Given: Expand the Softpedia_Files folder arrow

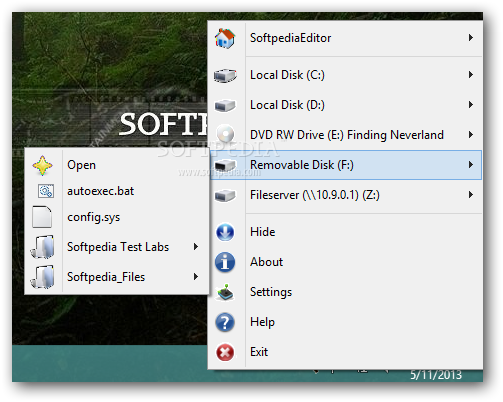Looking at the screenshot, I should point(196,277).
